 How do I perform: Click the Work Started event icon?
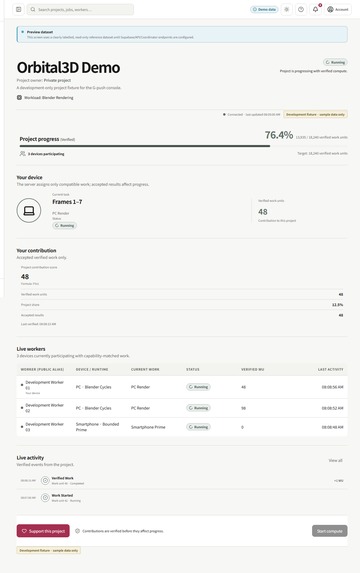point(45,498)
